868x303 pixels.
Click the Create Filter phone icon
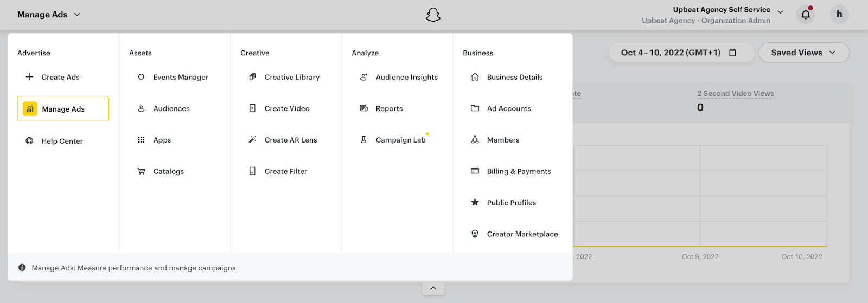click(252, 171)
